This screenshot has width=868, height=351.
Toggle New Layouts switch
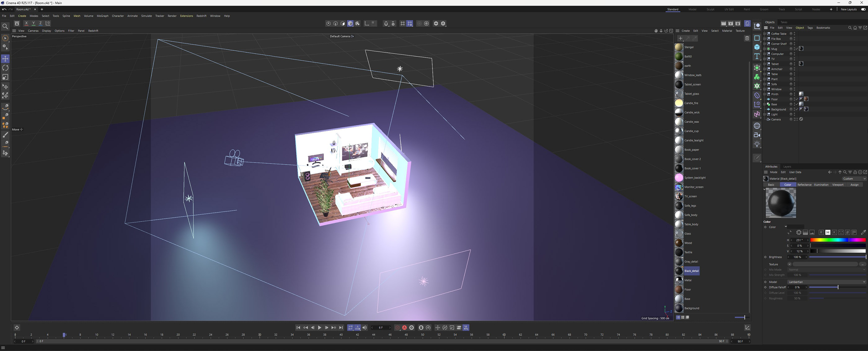pos(863,9)
